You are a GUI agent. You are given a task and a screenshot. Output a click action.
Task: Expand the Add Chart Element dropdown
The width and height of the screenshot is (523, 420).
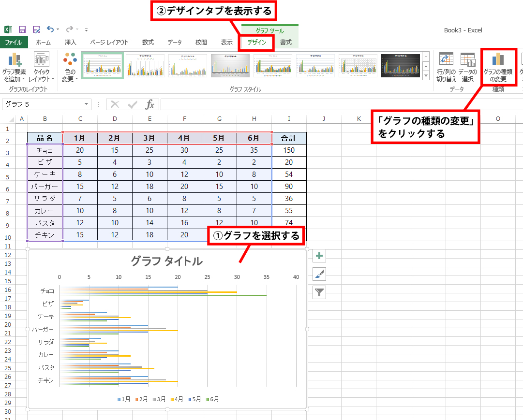15,67
